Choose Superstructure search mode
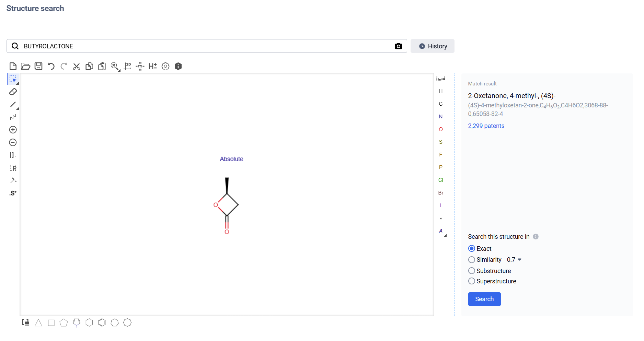The width and height of the screenshot is (644, 341). click(x=472, y=281)
